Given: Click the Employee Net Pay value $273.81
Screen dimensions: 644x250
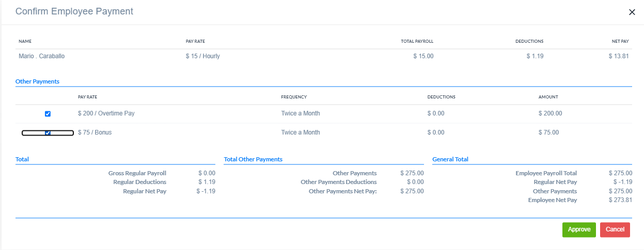Looking at the screenshot, I should [620, 200].
